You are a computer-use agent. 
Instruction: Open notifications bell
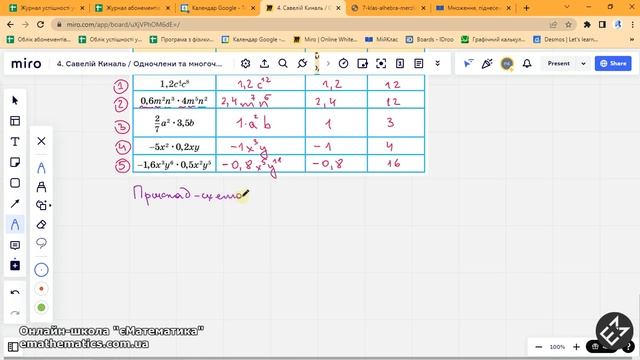pos(527,63)
